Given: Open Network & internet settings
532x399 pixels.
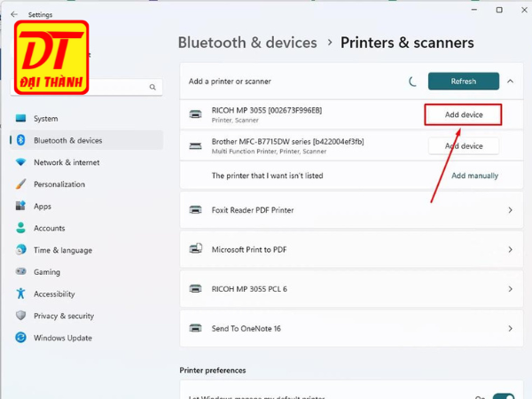Looking at the screenshot, I should point(87,162).
